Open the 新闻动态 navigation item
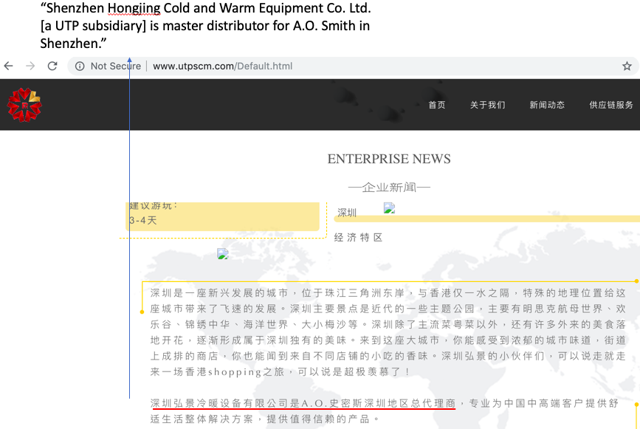Screen dimensions: 640x429 tap(547, 105)
